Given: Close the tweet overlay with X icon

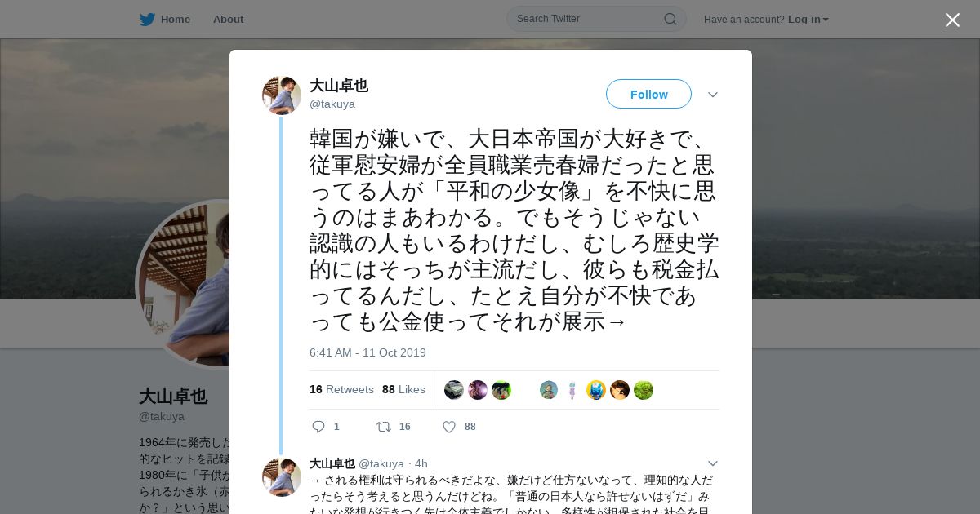Looking at the screenshot, I should (x=952, y=20).
